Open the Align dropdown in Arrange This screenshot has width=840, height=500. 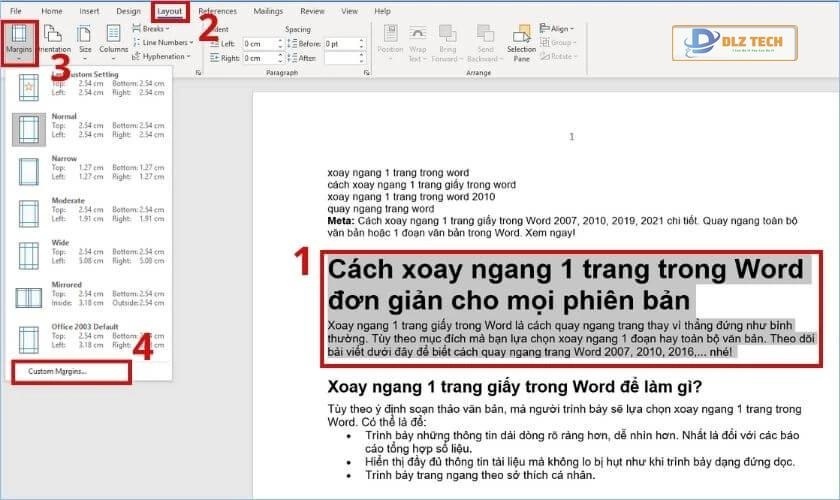click(565, 29)
